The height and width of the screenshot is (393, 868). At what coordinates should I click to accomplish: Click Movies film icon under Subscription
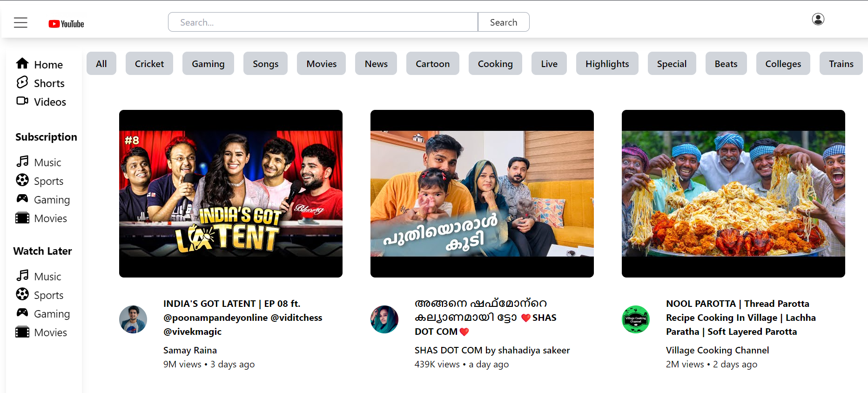point(22,217)
